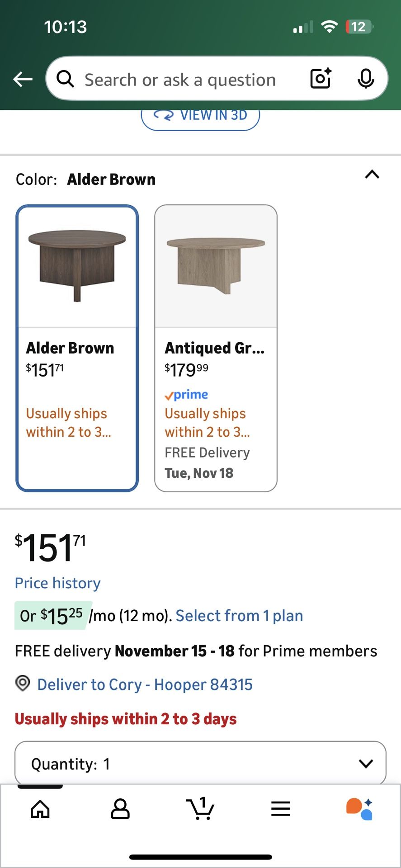Go back using the back arrow
This screenshot has height=868, width=401.
(x=22, y=79)
